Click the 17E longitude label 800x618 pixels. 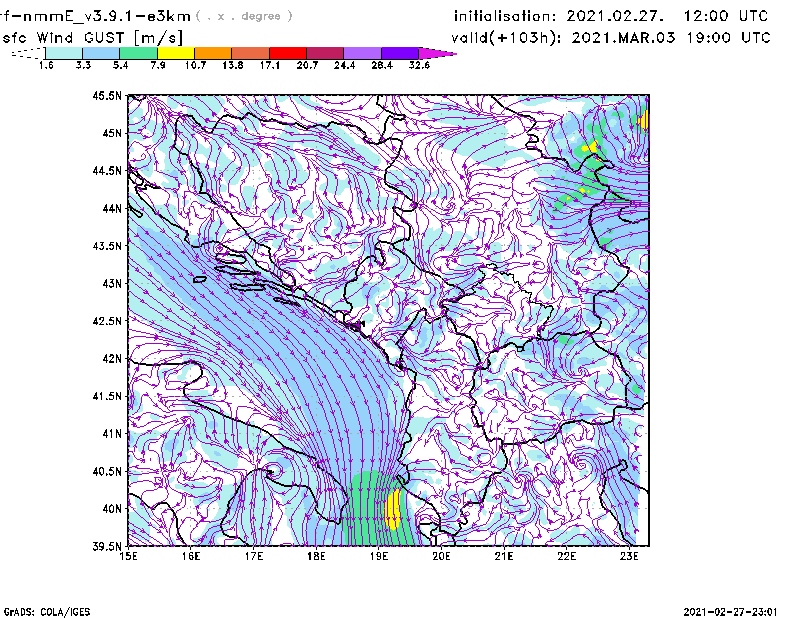point(254,556)
